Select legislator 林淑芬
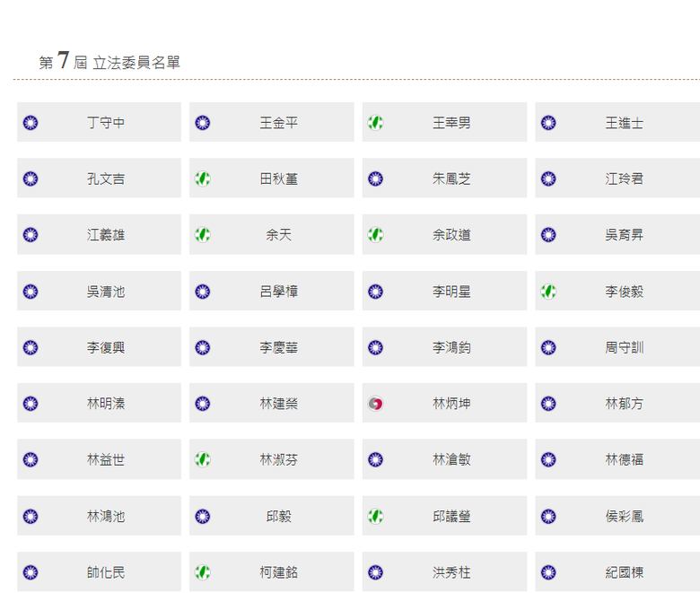700x593 pixels. (x=278, y=459)
